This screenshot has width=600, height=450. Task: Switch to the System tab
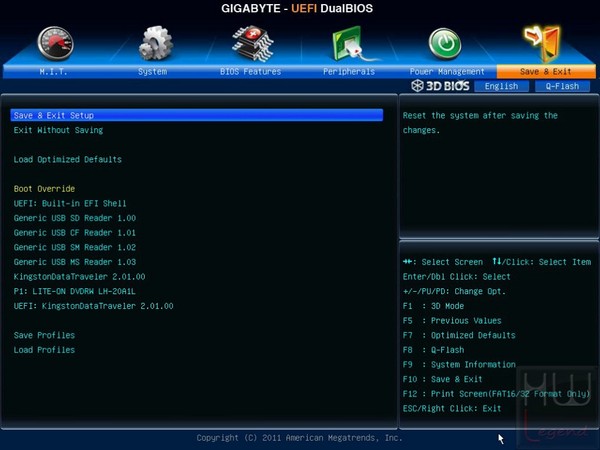152,72
